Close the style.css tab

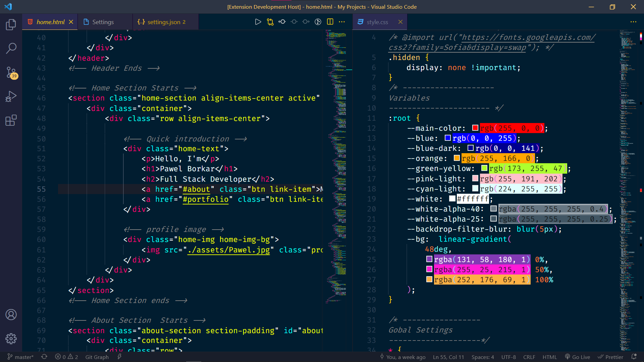click(400, 22)
